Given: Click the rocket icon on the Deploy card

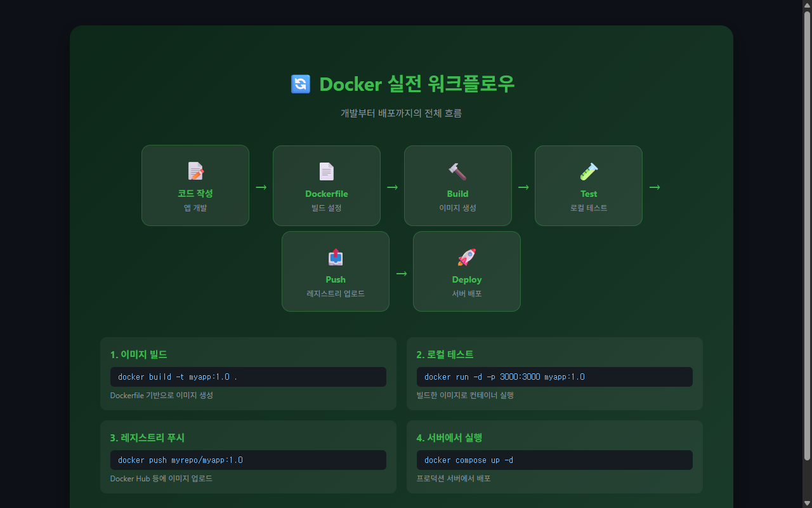Looking at the screenshot, I should tap(466, 257).
